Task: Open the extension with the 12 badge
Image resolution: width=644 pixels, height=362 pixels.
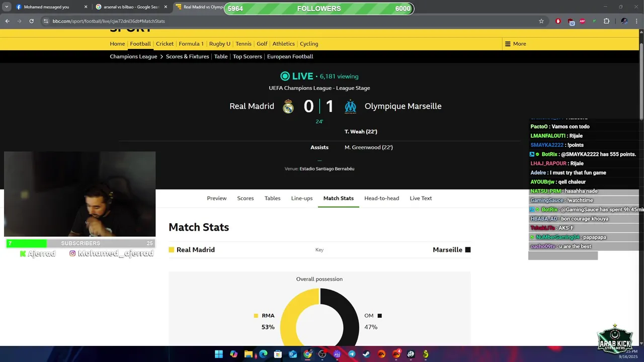Action: click(571, 22)
